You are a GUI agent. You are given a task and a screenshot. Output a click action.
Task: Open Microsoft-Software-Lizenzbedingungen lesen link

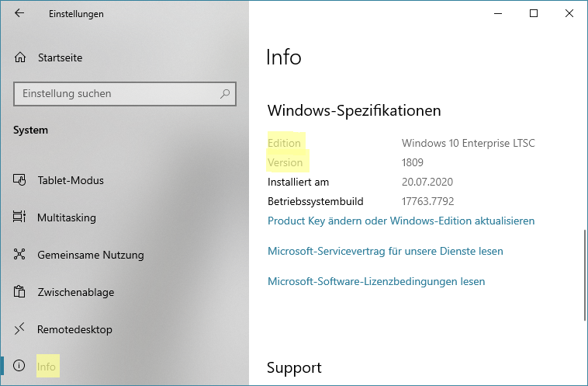point(376,282)
